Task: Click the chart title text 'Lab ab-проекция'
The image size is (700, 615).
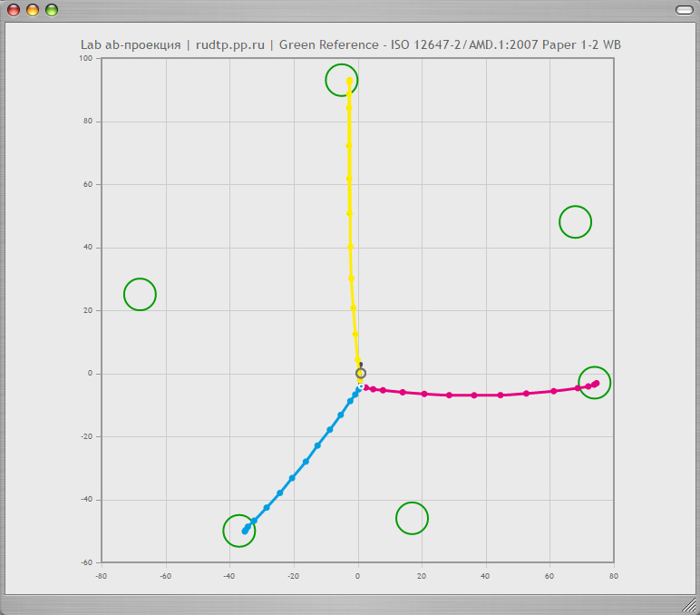Action: [131, 45]
